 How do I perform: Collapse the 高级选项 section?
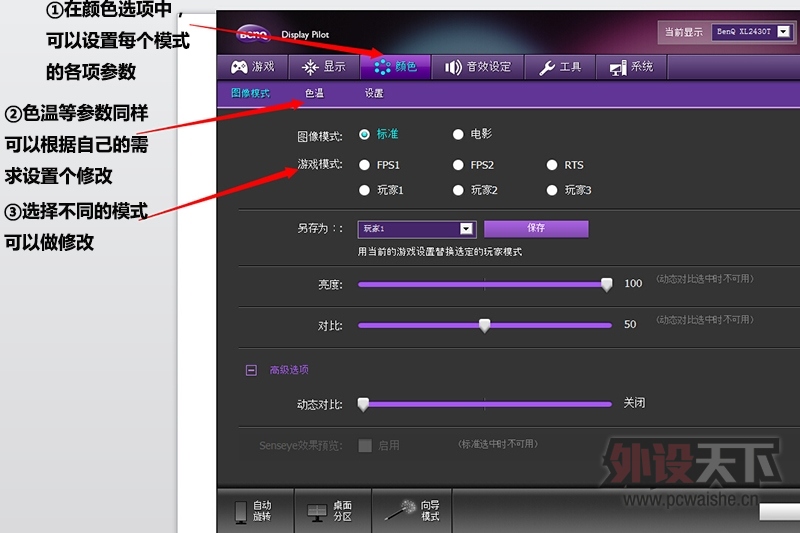pos(251,370)
